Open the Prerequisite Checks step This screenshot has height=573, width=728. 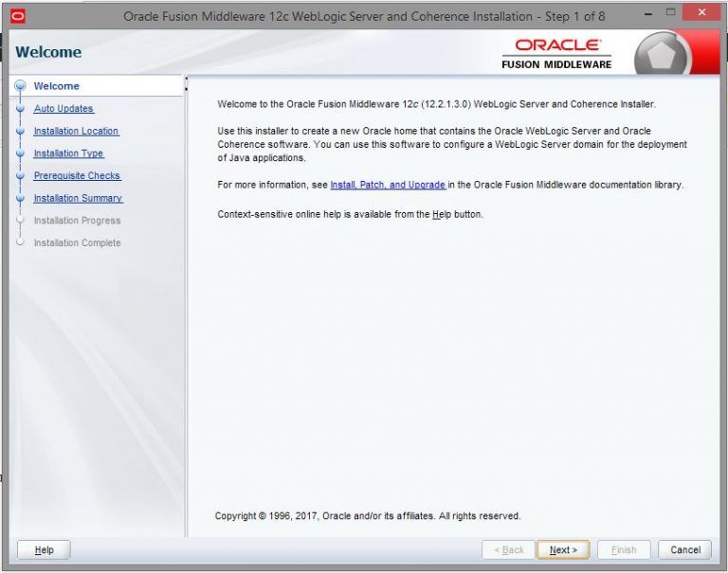click(77, 176)
